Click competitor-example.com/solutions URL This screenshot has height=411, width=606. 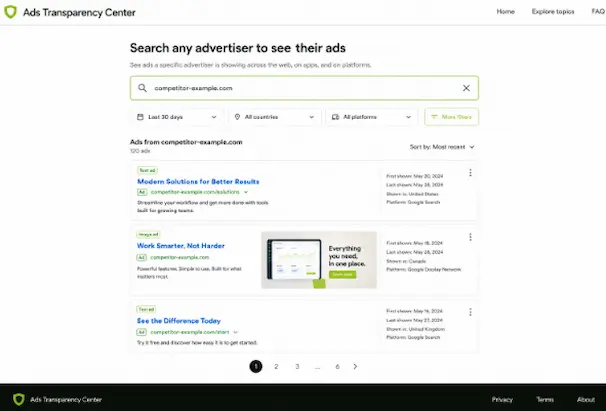195,192
